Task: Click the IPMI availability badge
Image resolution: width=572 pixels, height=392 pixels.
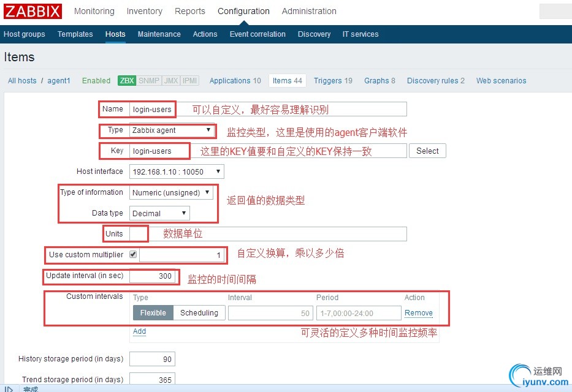Action: 189,80
